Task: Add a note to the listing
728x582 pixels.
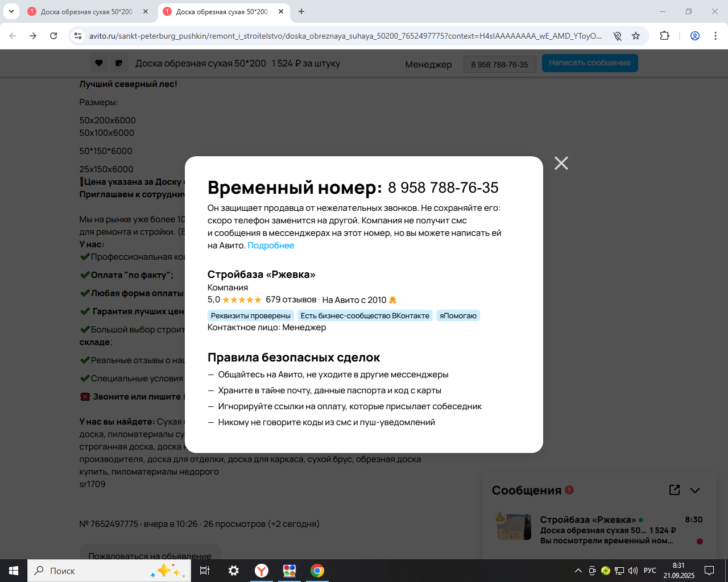Action: point(119,63)
